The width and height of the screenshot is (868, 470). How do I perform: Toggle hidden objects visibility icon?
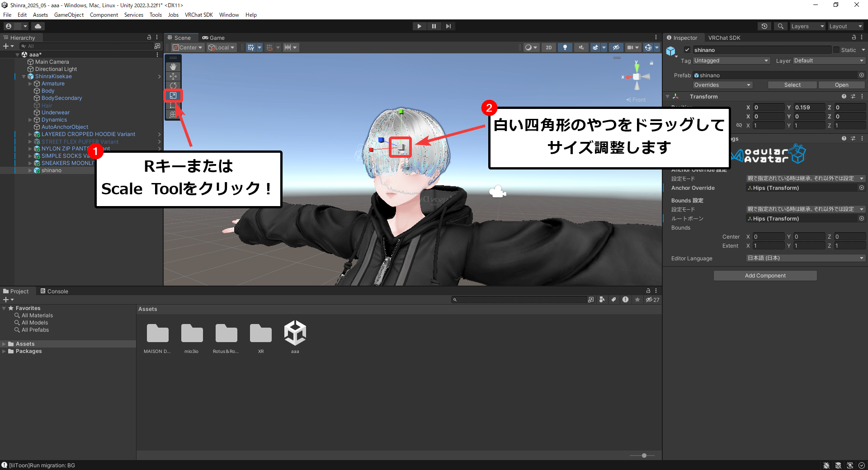point(616,47)
